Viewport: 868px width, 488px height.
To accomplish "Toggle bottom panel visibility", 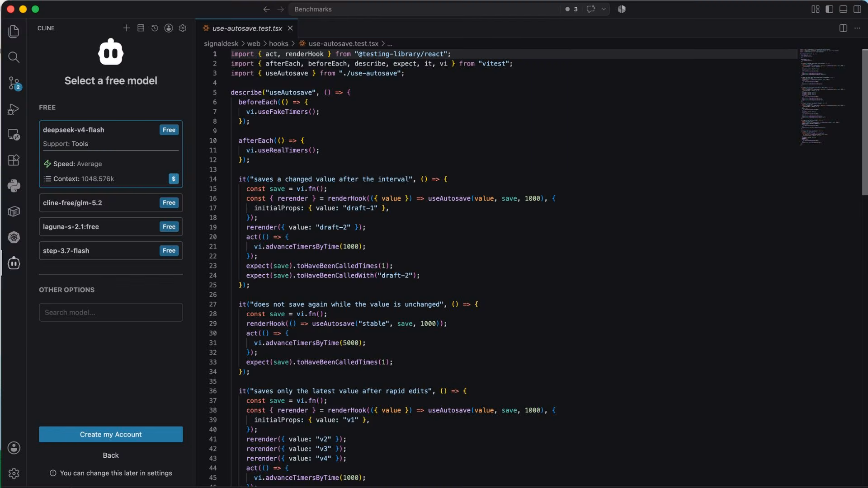I will 843,9.
